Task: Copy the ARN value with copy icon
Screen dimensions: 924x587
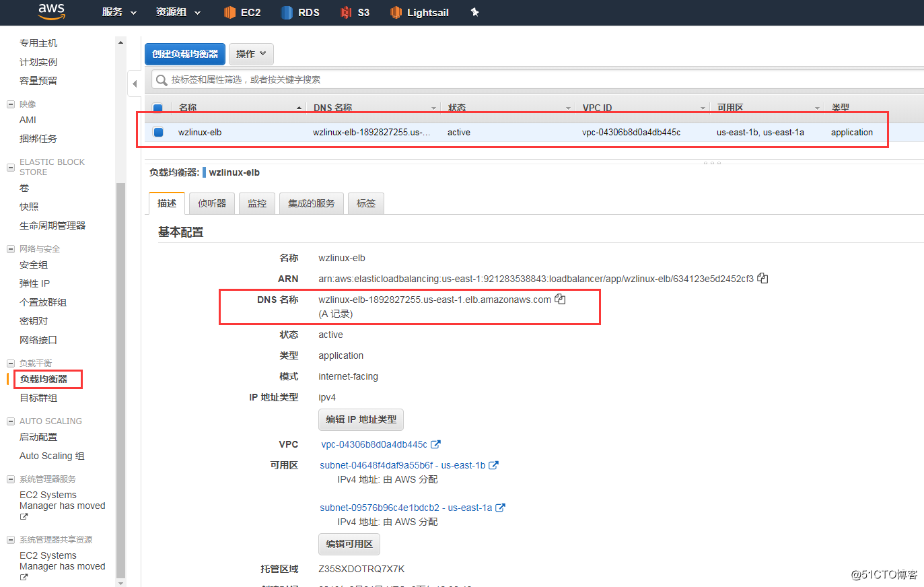Action: (762, 278)
